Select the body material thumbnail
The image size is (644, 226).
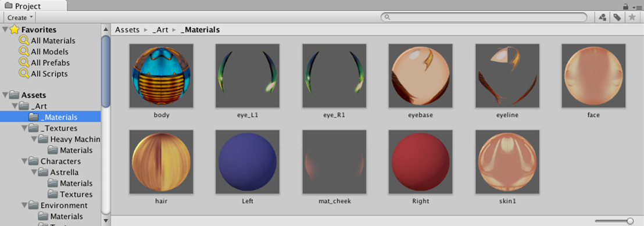[162, 76]
